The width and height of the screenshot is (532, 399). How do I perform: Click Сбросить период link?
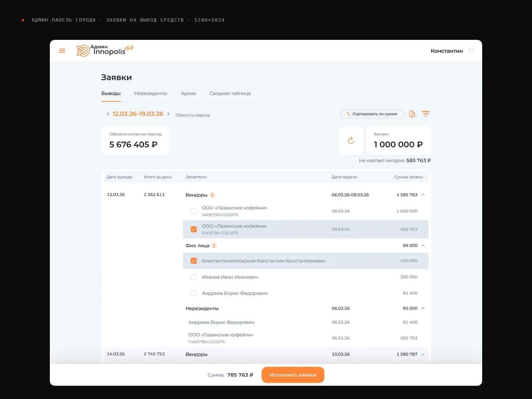point(193,115)
